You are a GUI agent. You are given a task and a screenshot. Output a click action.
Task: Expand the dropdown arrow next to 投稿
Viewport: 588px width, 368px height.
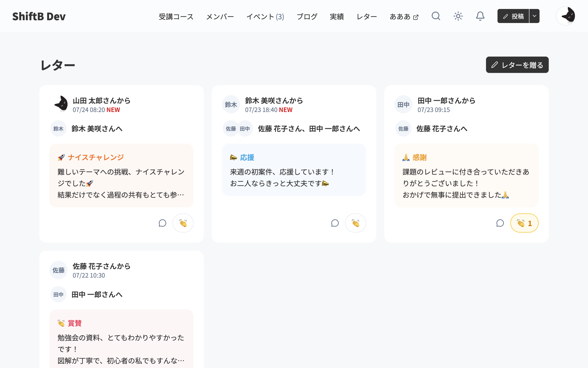tap(534, 16)
